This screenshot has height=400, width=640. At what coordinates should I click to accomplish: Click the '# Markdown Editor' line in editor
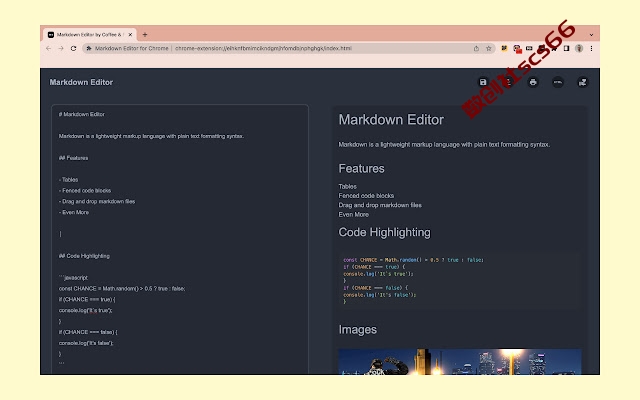82,114
